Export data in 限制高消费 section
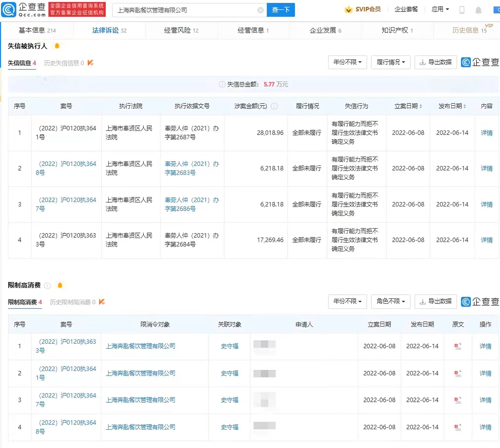500x448 pixels. 436,301
